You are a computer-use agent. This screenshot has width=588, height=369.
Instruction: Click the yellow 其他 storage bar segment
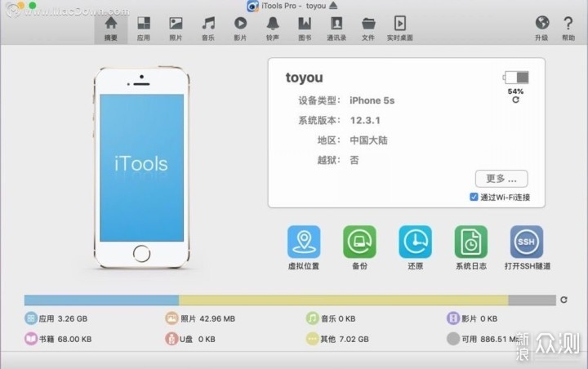(x=343, y=300)
